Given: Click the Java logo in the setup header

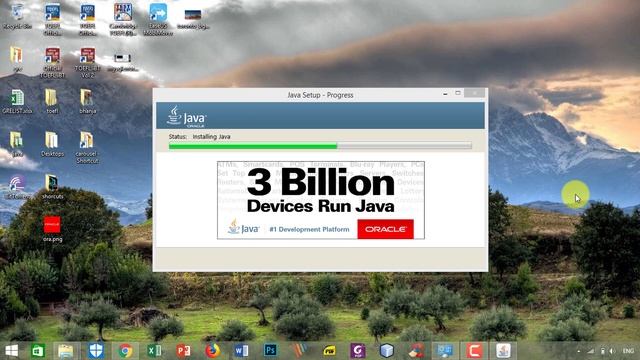Looking at the screenshot, I should (x=186, y=116).
